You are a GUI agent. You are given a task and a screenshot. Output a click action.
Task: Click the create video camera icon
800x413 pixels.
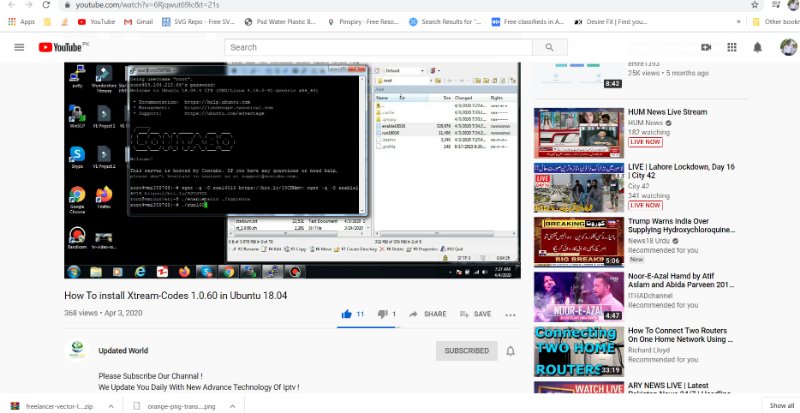click(705, 47)
